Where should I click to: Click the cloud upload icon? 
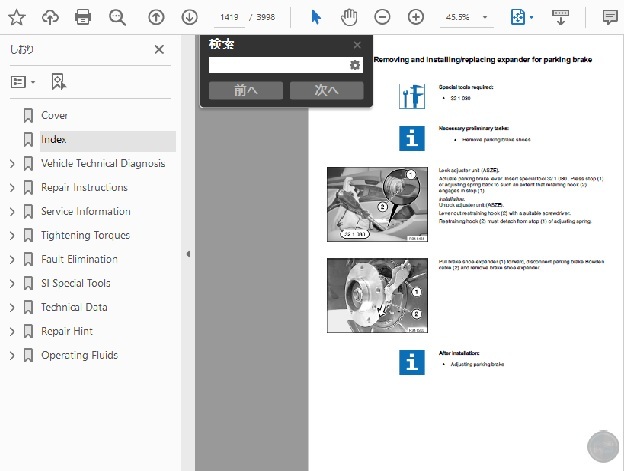[x=50, y=17]
